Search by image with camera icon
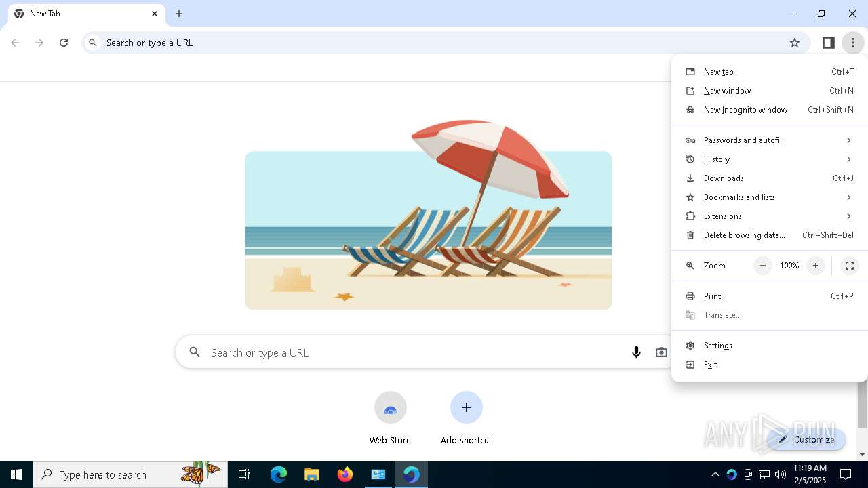The height and width of the screenshot is (488, 868). 661,352
